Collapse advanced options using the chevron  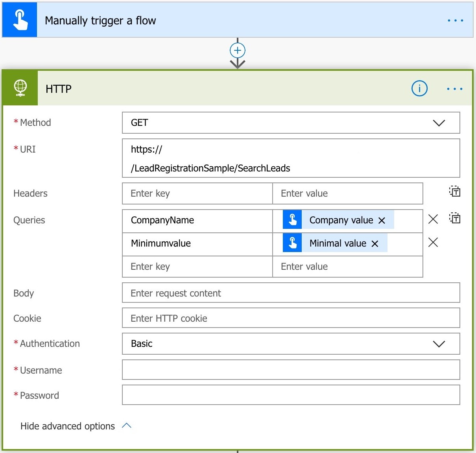tap(127, 425)
